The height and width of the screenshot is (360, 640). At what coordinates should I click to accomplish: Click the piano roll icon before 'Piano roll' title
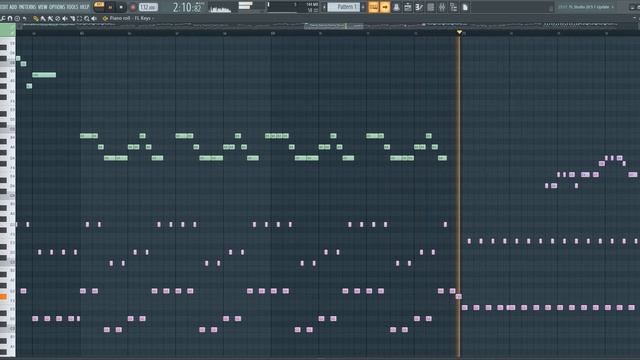(105, 18)
